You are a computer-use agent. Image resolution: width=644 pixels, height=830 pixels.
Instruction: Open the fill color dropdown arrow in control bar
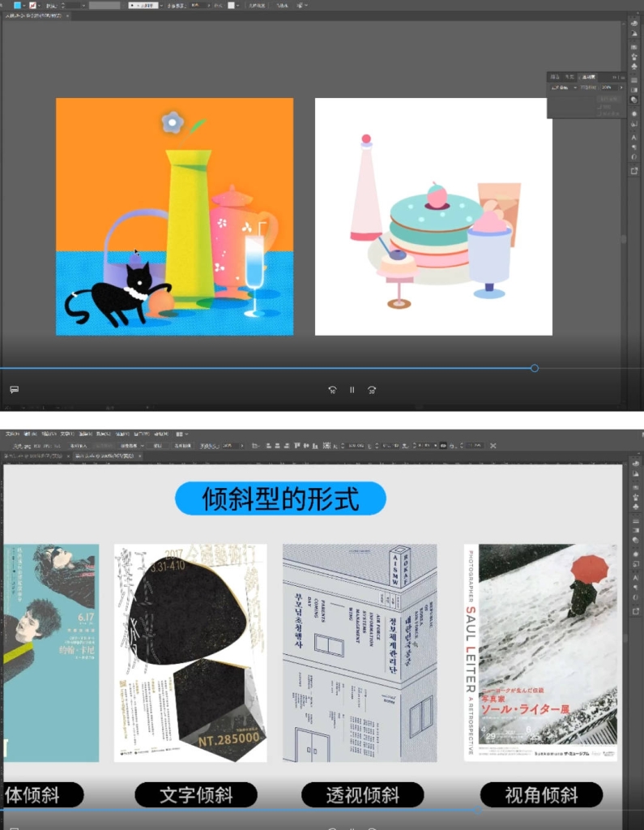(25, 5)
